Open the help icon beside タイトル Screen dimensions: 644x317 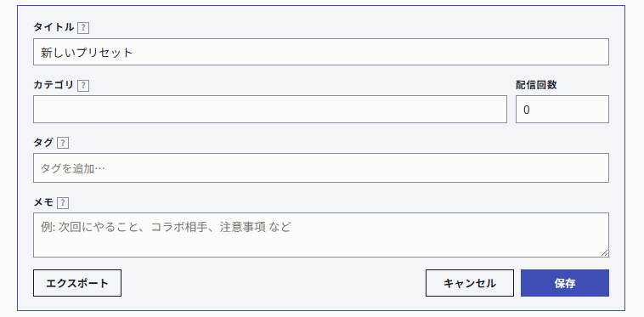click(83, 28)
